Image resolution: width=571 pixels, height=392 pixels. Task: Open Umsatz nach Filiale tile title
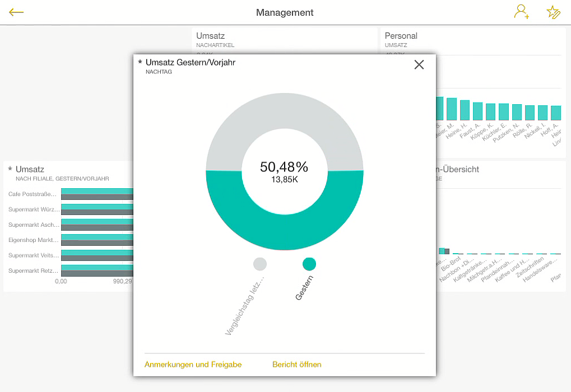(x=30, y=169)
